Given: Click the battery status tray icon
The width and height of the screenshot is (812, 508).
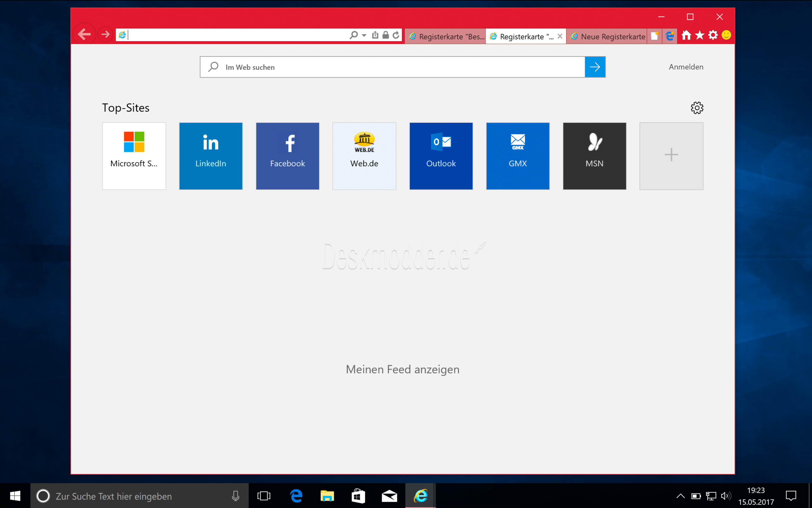Looking at the screenshot, I should point(696,496).
